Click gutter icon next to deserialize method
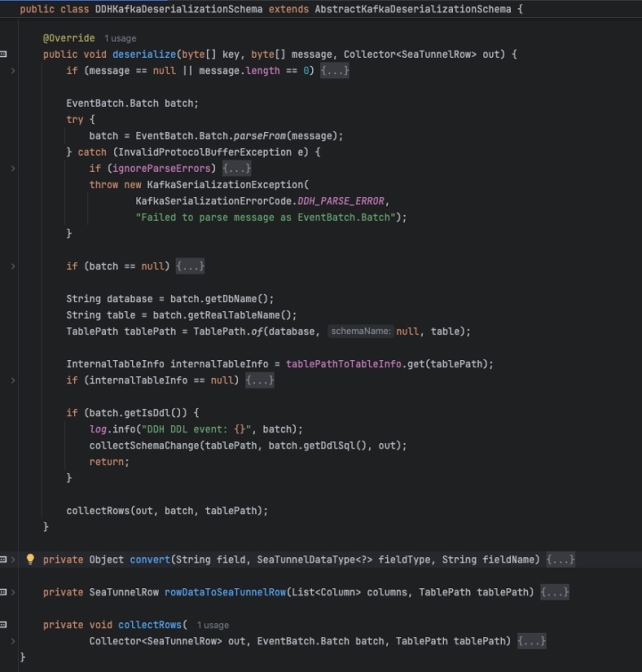Screen dimensions: 642x672 4,54
